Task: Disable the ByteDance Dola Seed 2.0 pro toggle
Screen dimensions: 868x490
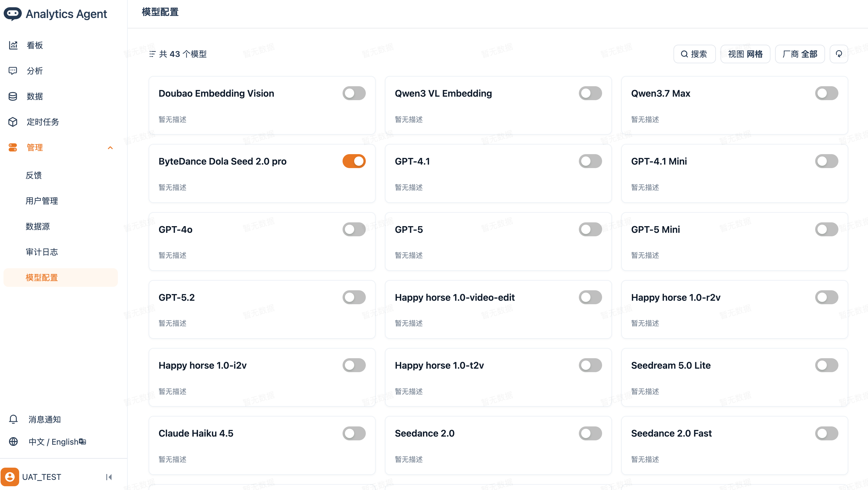Action: [354, 161]
